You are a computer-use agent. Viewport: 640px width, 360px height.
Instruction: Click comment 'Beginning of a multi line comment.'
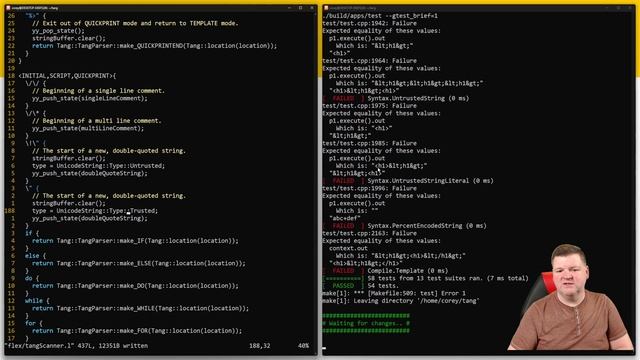97,121
